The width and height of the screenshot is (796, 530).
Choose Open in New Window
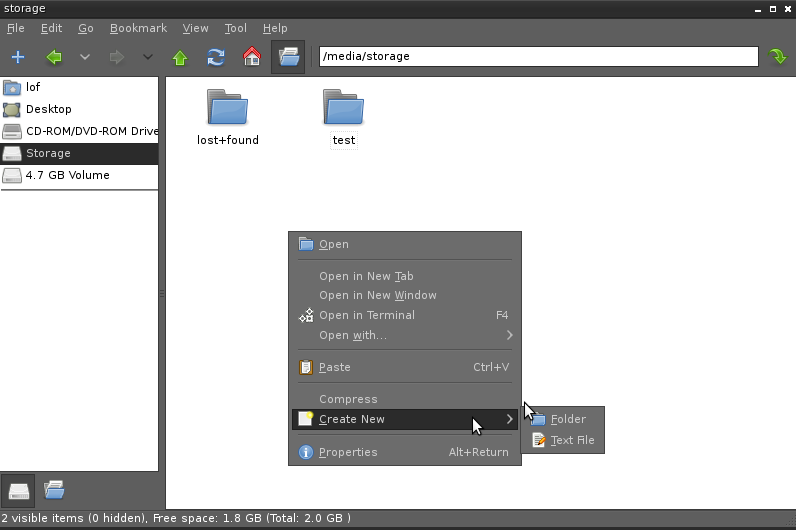[405, 295]
